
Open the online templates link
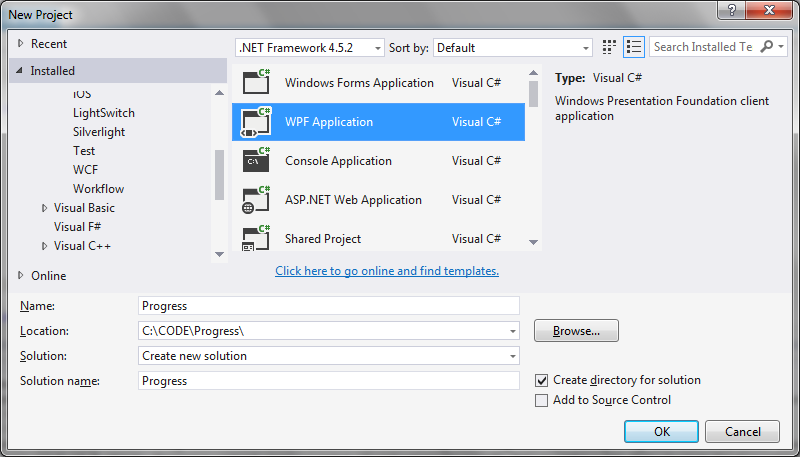387,271
